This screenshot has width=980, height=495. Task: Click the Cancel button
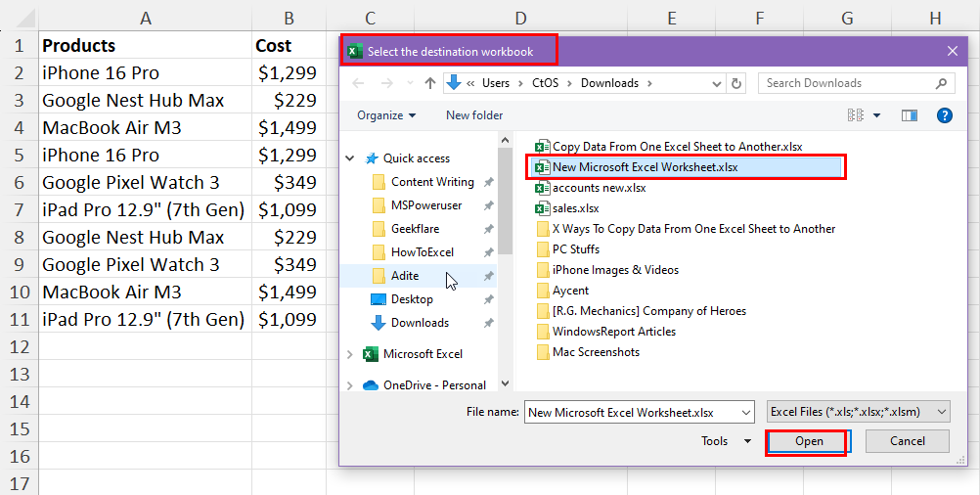click(907, 441)
